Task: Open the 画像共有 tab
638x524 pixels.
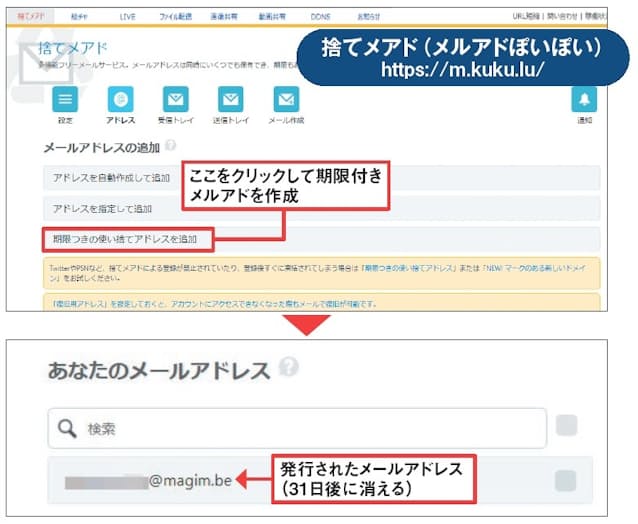Action: tap(224, 17)
